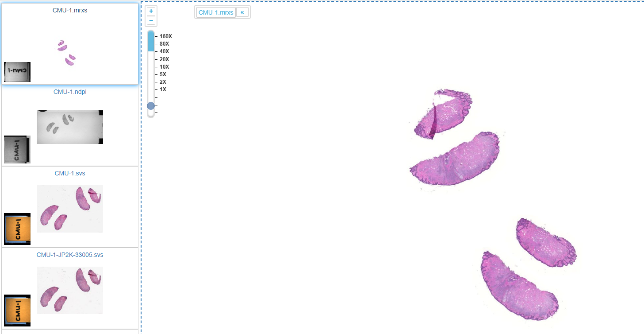Screen dimensions: 644x334
Task: Click the orange label image for CMU-1.svs
Action: point(17,229)
